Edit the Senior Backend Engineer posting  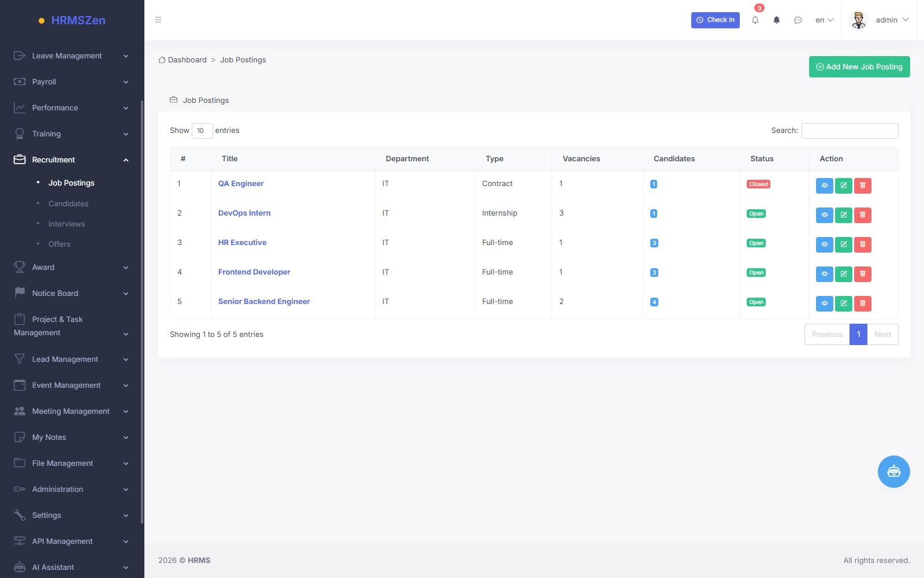coord(844,303)
